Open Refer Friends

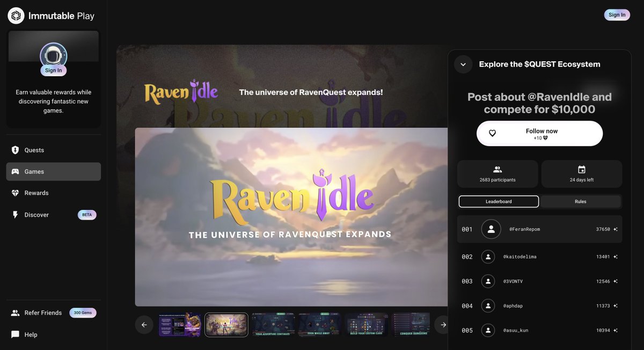[x=43, y=313]
